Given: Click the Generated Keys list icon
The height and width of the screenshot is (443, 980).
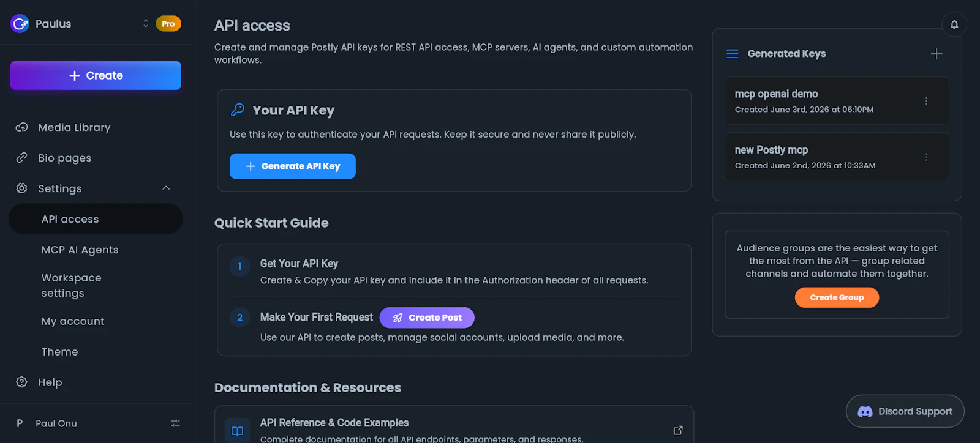Looking at the screenshot, I should tap(733, 54).
